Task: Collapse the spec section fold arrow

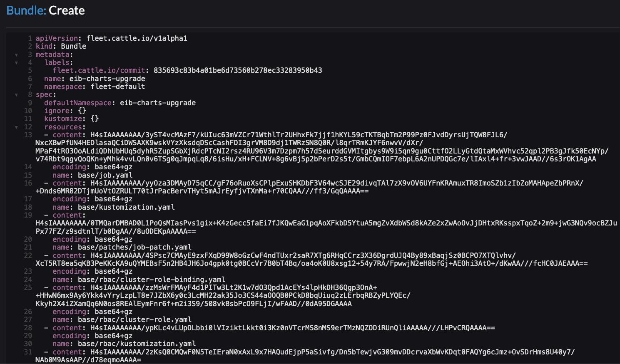Action: (16, 95)
